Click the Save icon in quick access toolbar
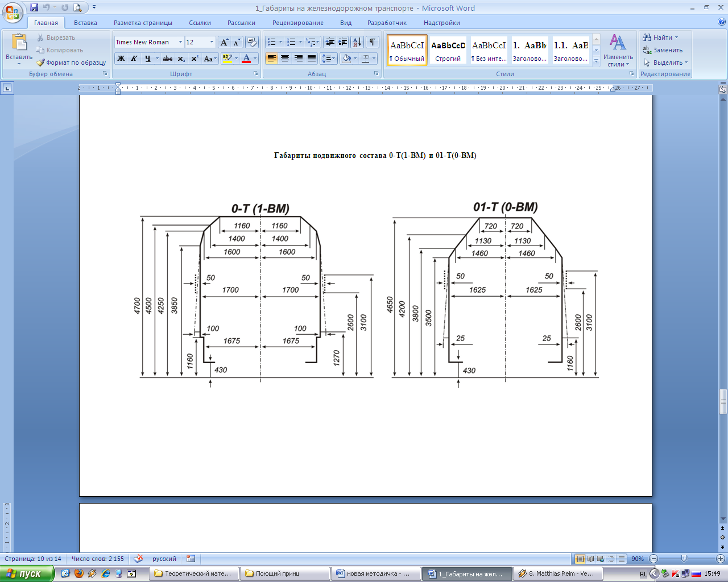 (x=34, y=8)
